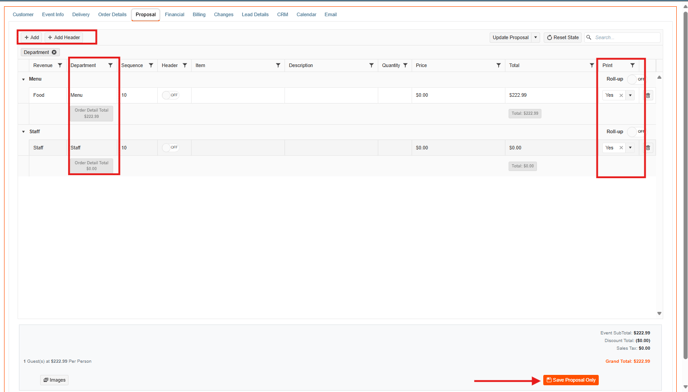
Task: Toggle Header switch in Food row
Action: (170, 95)
